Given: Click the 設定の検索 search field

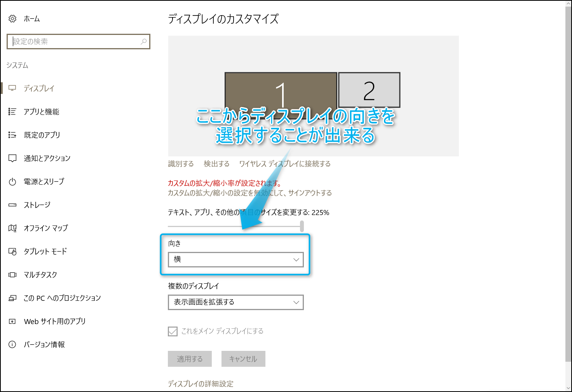Looking at the screenshot, I should click(74, 42).
